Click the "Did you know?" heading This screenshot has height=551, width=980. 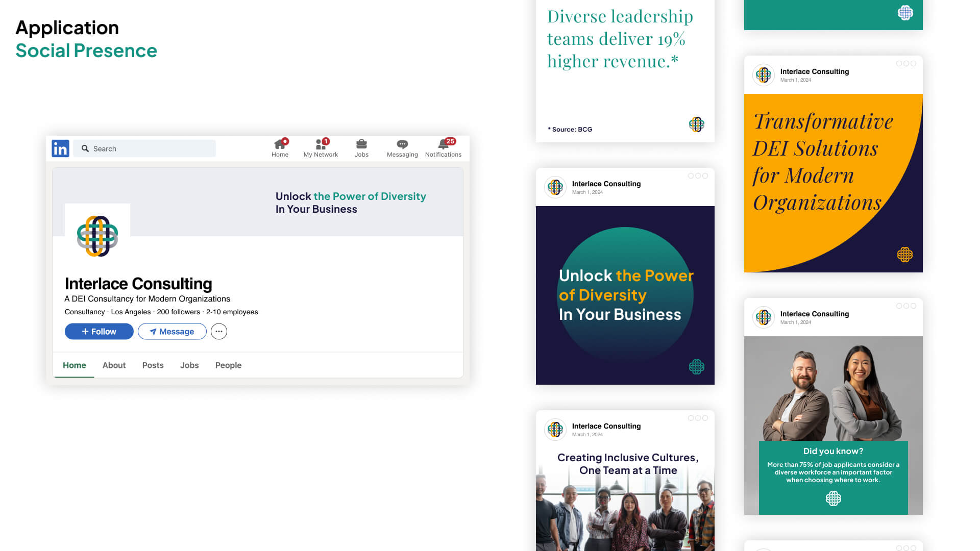[x=834, y=451]
